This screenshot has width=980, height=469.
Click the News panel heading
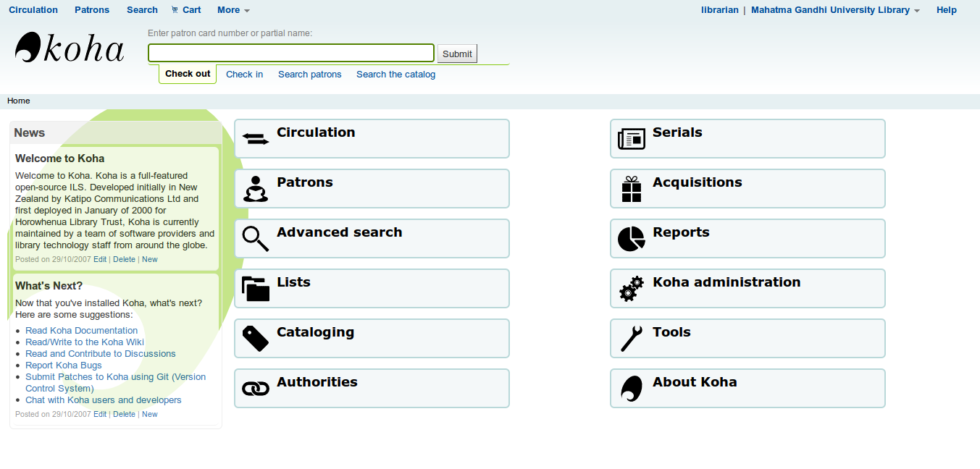(x=30, y=132)
